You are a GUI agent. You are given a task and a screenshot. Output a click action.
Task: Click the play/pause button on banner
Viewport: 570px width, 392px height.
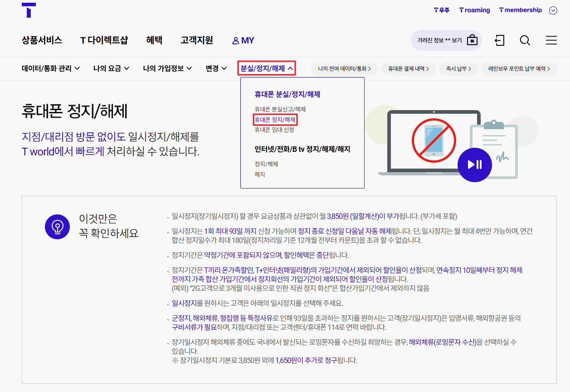(x=475, y=165)
